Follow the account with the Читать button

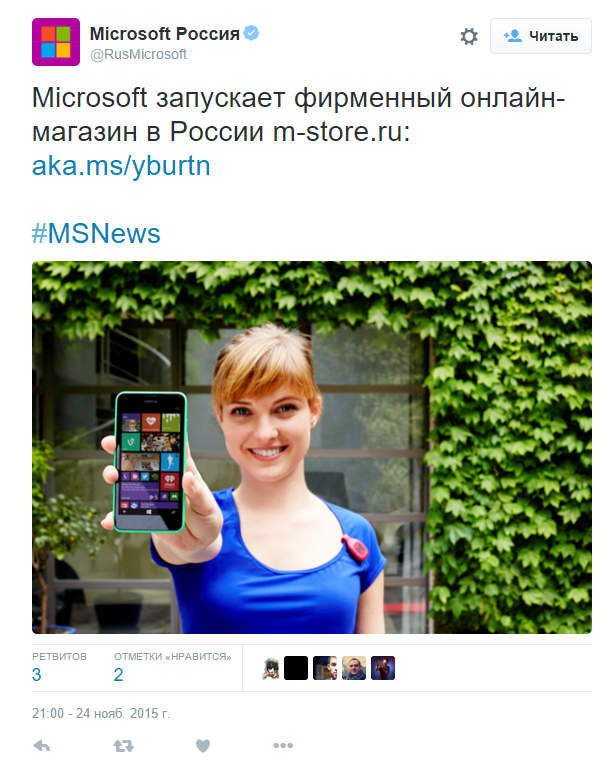click(541, 36)
